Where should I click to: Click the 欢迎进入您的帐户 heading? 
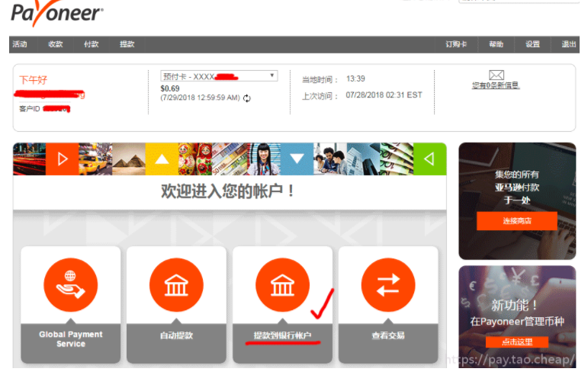click(x=228, y=191)
